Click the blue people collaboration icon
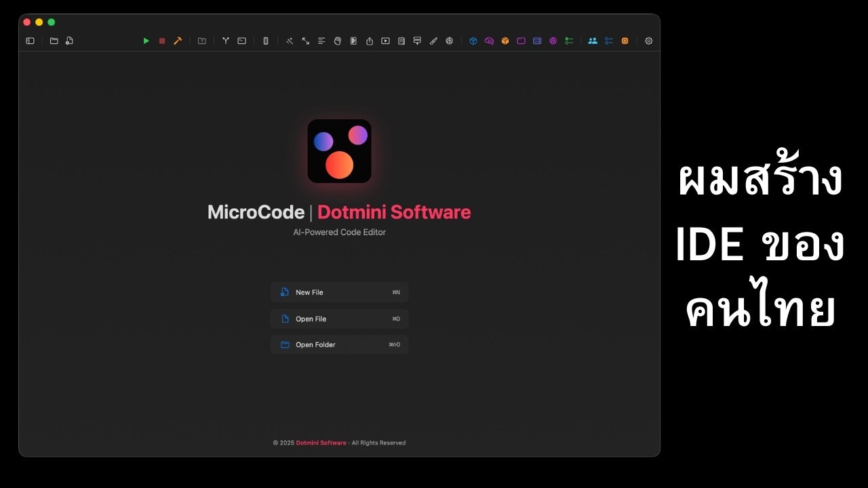 click(593, 41)
